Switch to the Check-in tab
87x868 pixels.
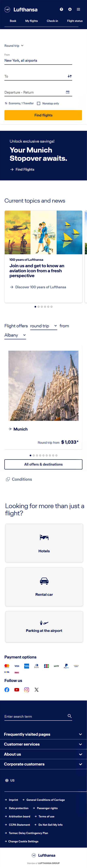pos(52,21)
